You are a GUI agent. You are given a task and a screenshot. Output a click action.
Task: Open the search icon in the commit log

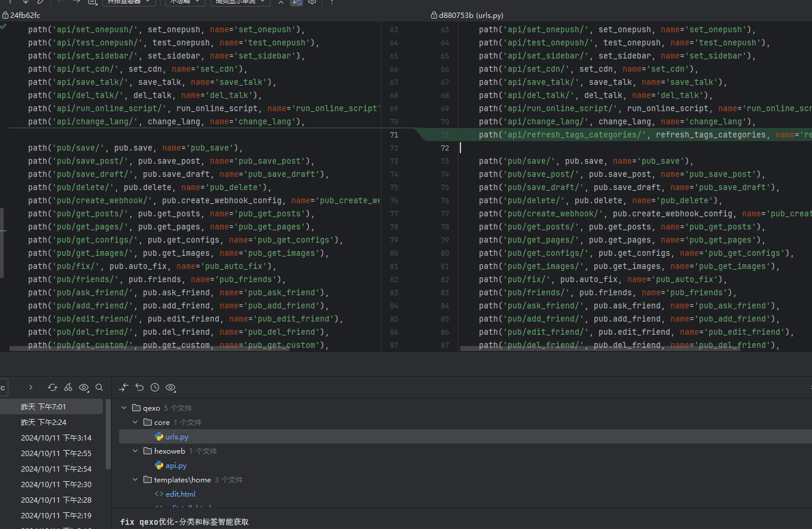pyautogui.click(x=99, y=387)
